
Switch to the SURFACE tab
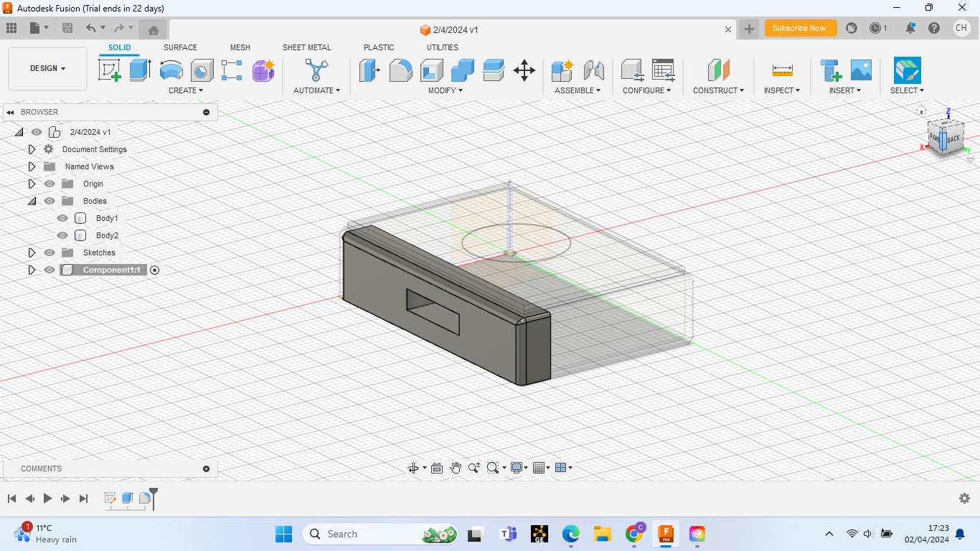pyautogui.click(x=180, y=47)
